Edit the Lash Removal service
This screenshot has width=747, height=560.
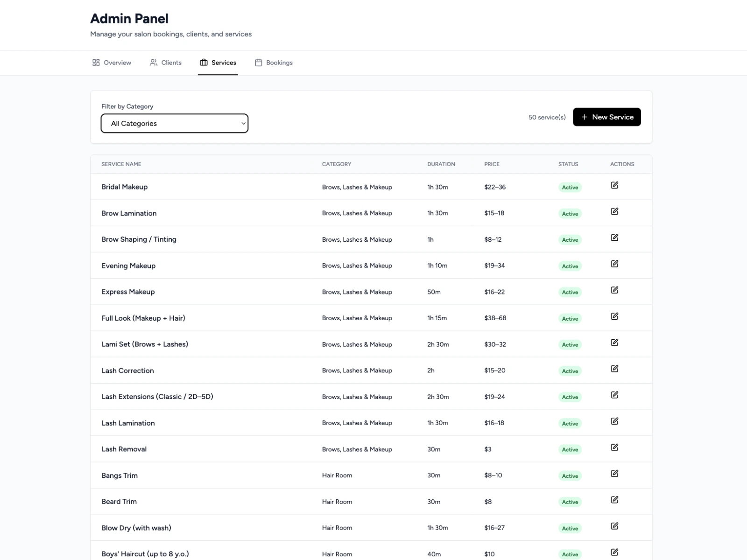(x=614, y=447)
